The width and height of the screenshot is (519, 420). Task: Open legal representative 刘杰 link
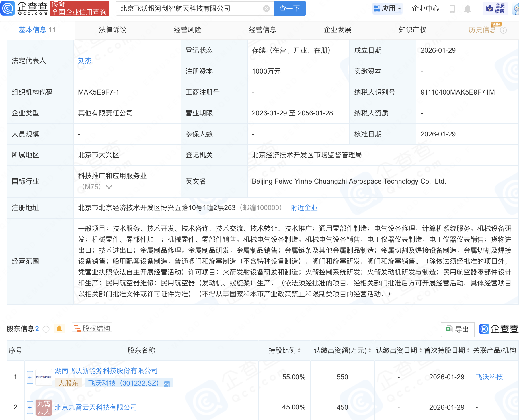[x=85, y=61]
